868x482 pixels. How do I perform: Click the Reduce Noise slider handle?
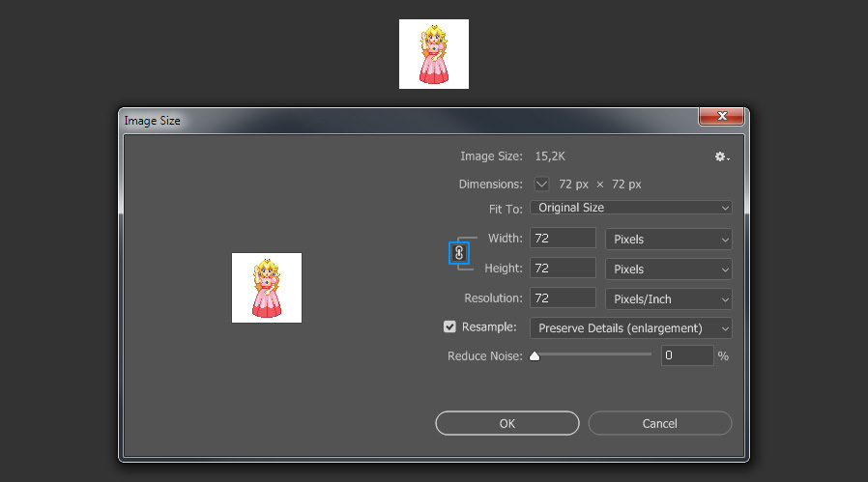535,355
